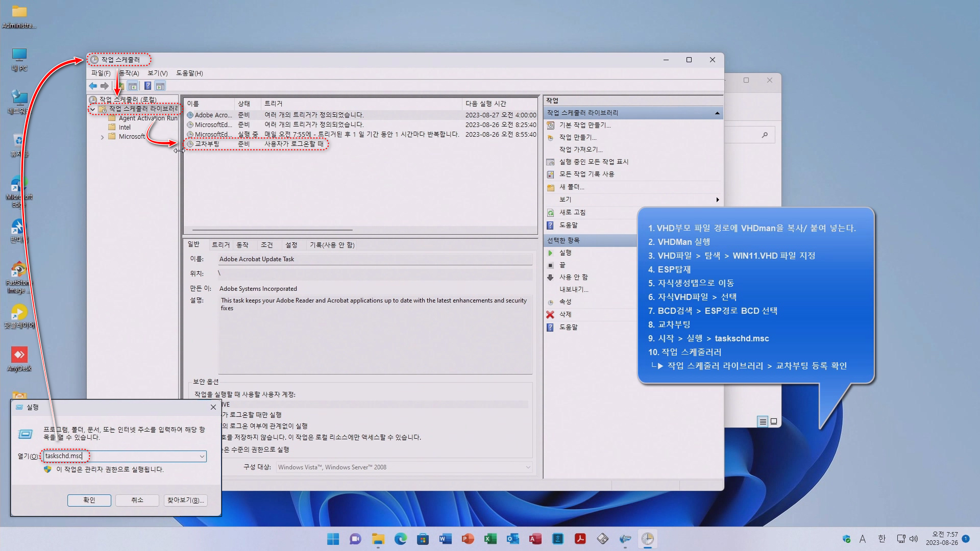Click 찾아보기(B)... button in Run dialog

185,500
